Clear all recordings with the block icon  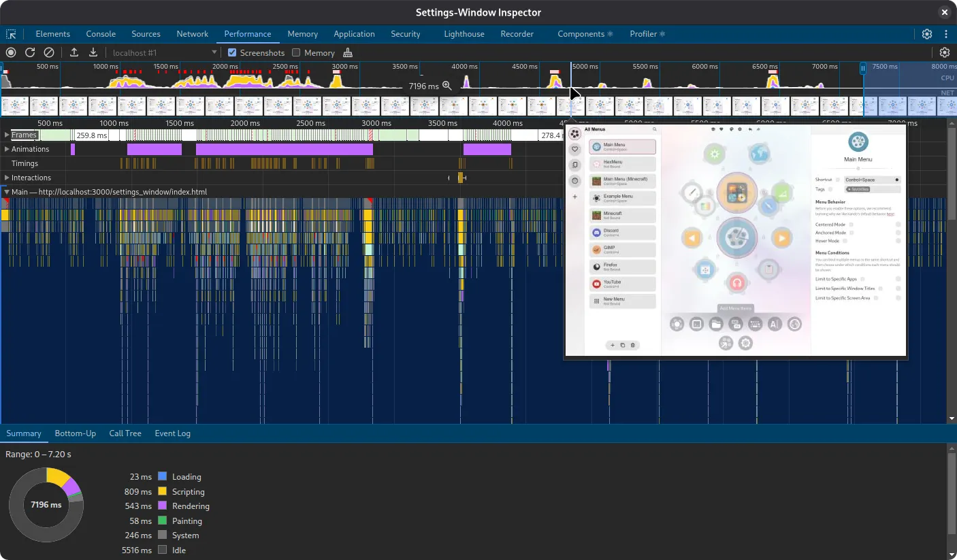click(x=48, y=52)
